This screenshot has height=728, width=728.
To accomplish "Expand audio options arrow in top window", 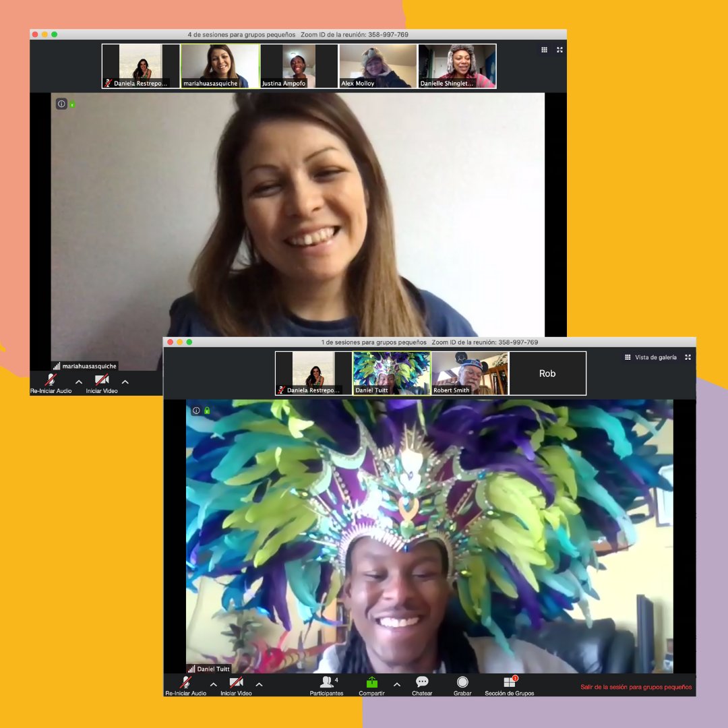I will (x=79, y=382).
